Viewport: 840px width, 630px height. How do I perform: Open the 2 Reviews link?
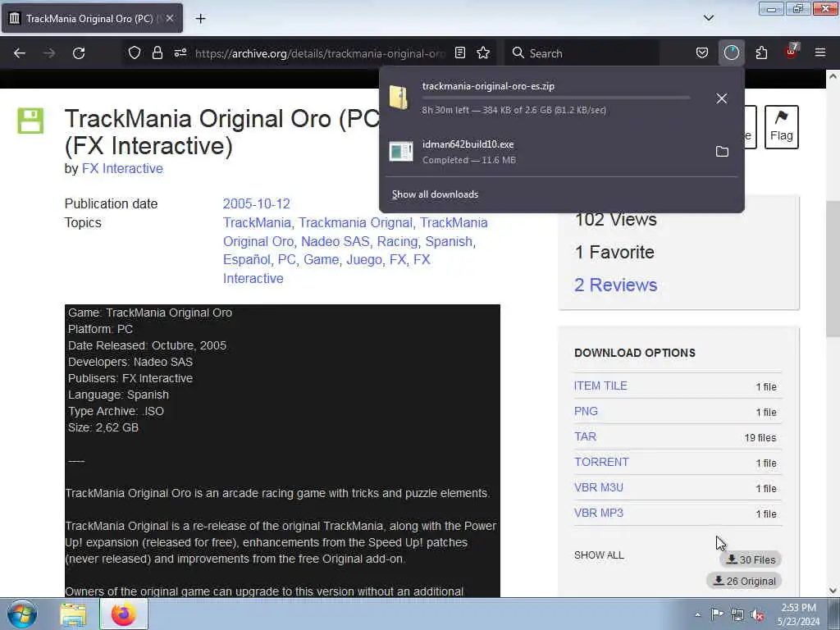(615, 285)
